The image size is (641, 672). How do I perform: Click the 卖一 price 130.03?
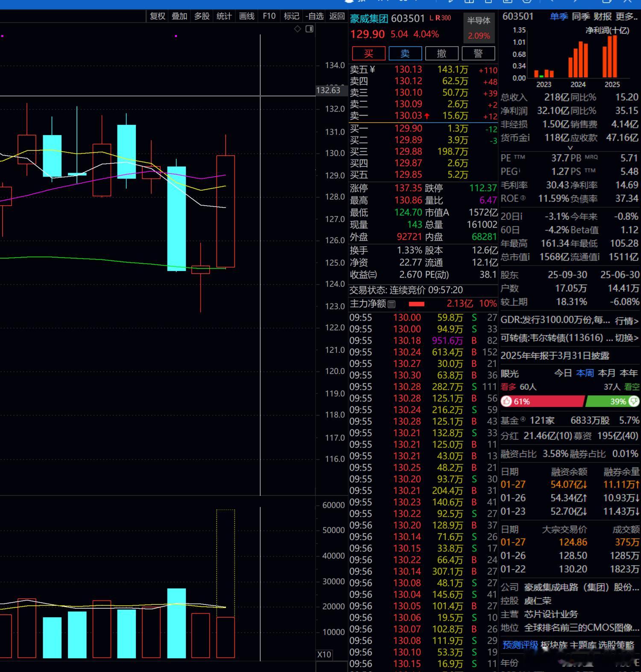(x=408, y=116)
